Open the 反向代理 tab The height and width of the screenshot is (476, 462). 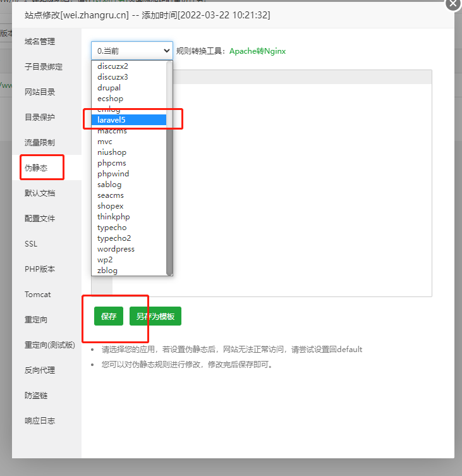[x=40, y=370]
